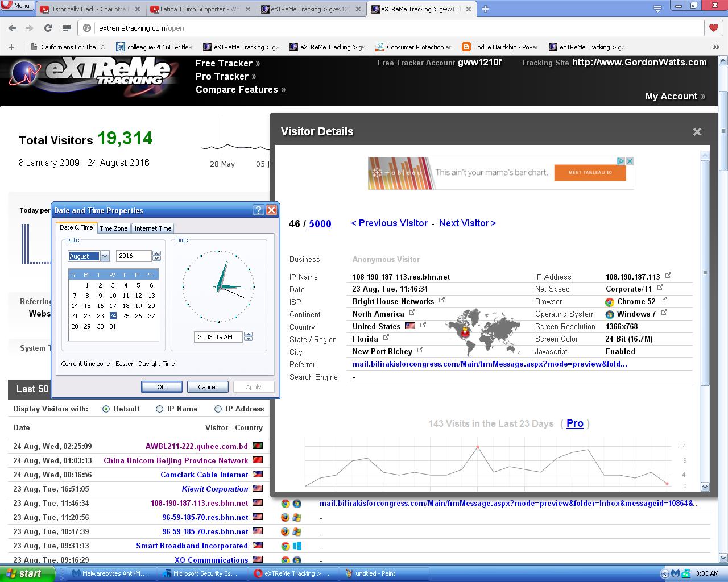Image resolution: width=728 pixels, height=582 pixels.
Task: Open bilirakisforcongress referrer link in Visitor Details
Action: tap(490, 364)
